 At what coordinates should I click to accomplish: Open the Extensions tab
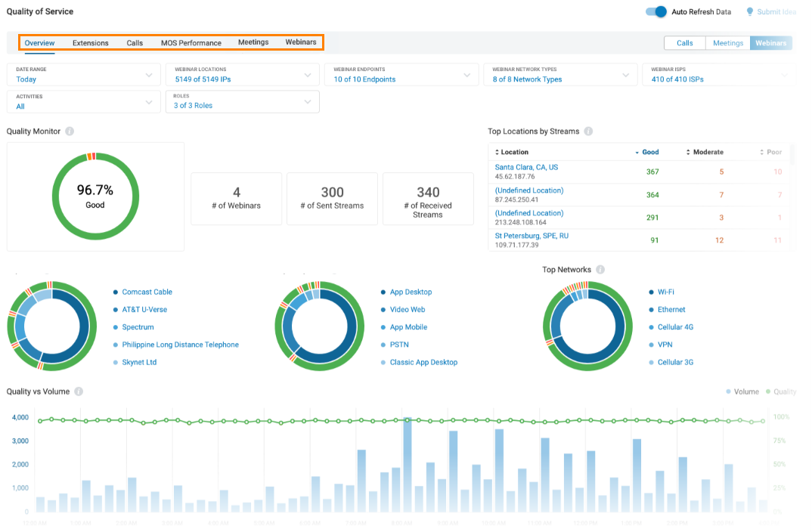90,42
